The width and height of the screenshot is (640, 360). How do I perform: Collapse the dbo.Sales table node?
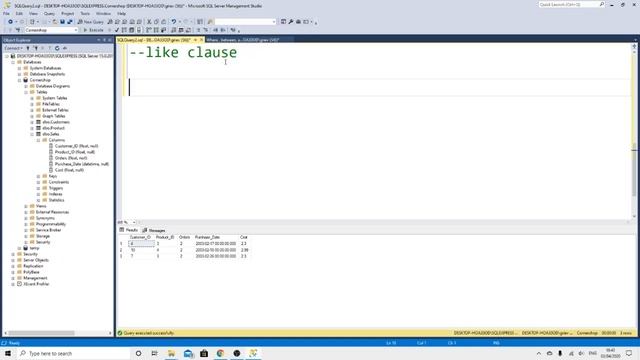[32, 134]
